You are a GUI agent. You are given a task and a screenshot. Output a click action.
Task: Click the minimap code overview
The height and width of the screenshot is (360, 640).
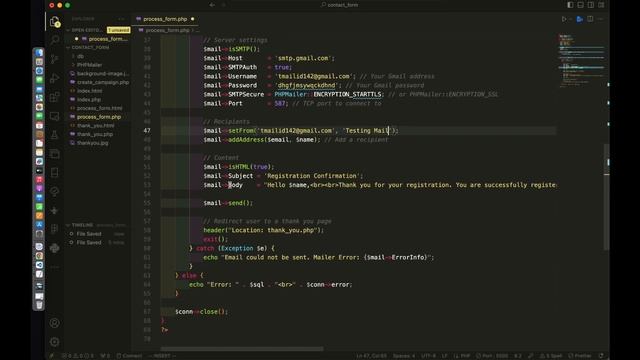tap(581, 60)
